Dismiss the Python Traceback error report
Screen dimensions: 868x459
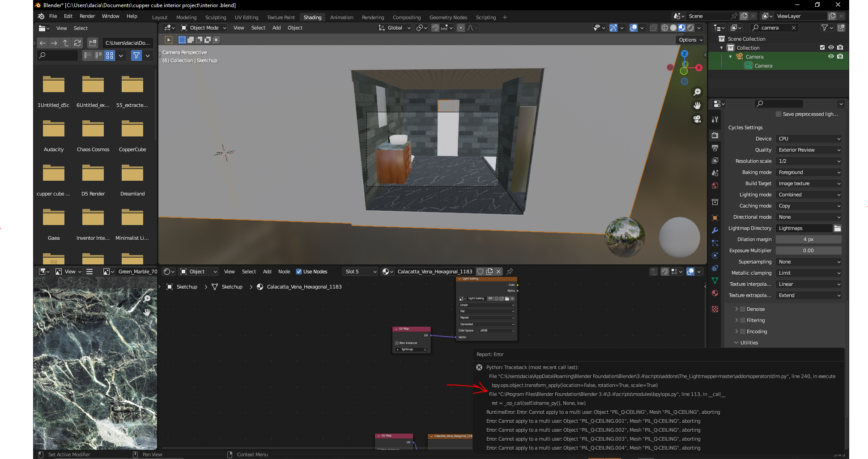(x=479, y=367)
